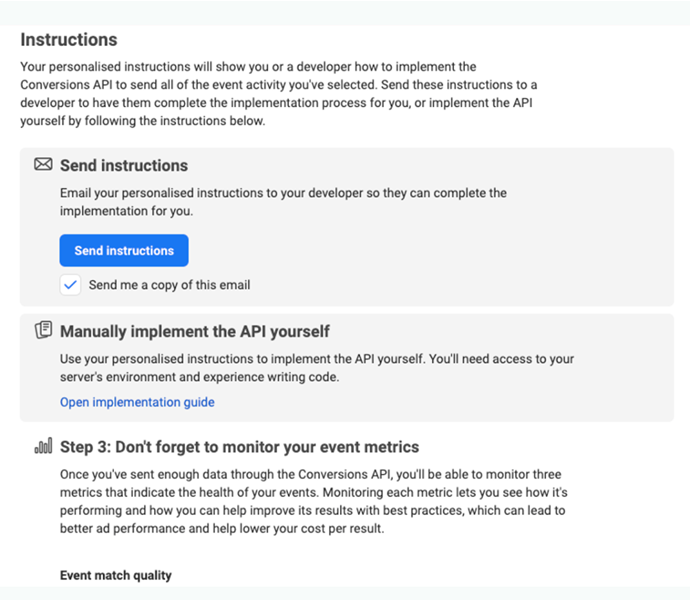
Task: Click the document icon beside Manually implement
Action: click(x=43, y=330)
